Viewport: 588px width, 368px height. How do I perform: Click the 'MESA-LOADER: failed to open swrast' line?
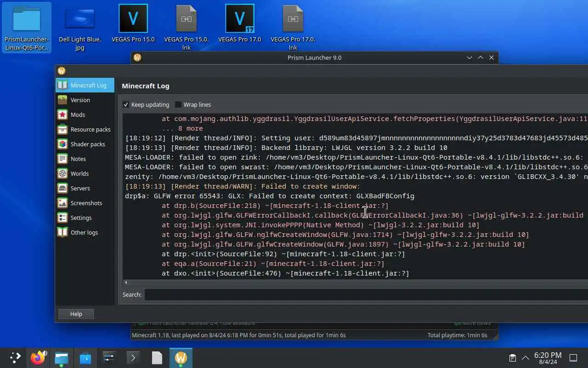pyautogui.click(x=356, y=167)
